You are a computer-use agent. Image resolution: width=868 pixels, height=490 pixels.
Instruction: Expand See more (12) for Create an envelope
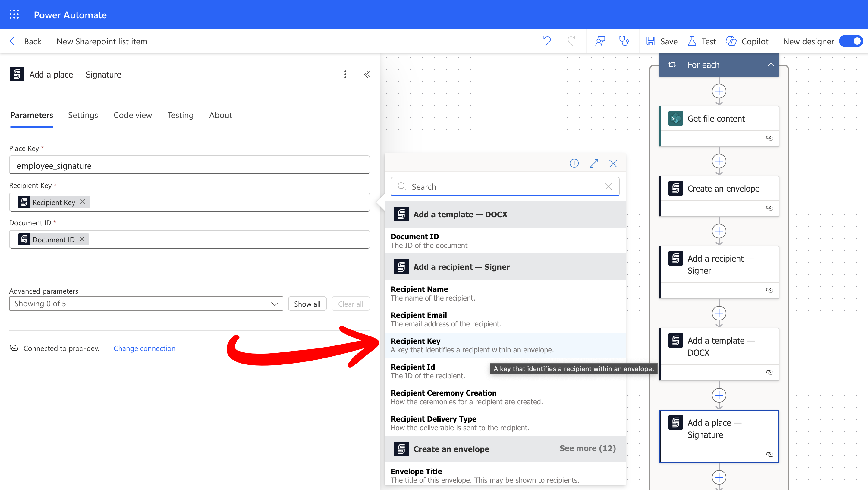587,448
